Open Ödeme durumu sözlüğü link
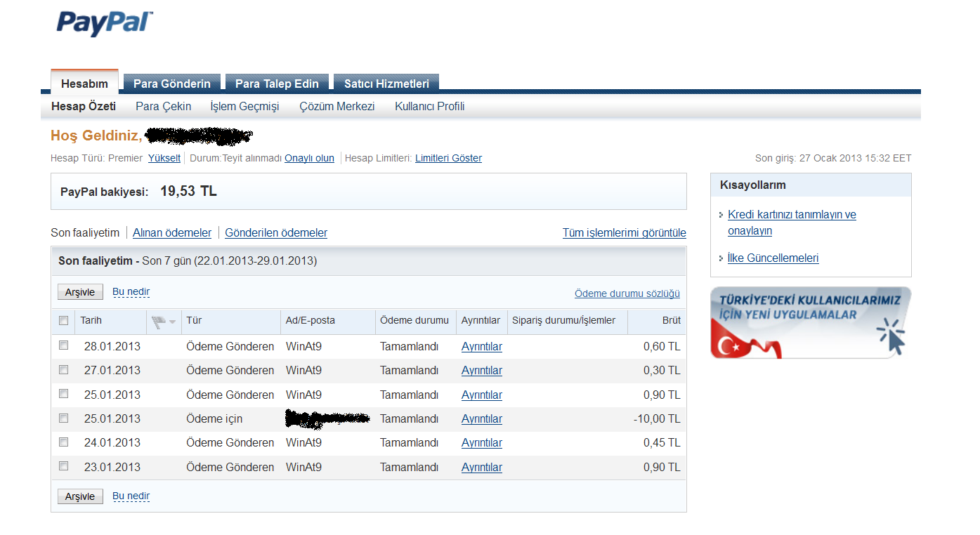This screenshot has width=980, height=535. 627,293
